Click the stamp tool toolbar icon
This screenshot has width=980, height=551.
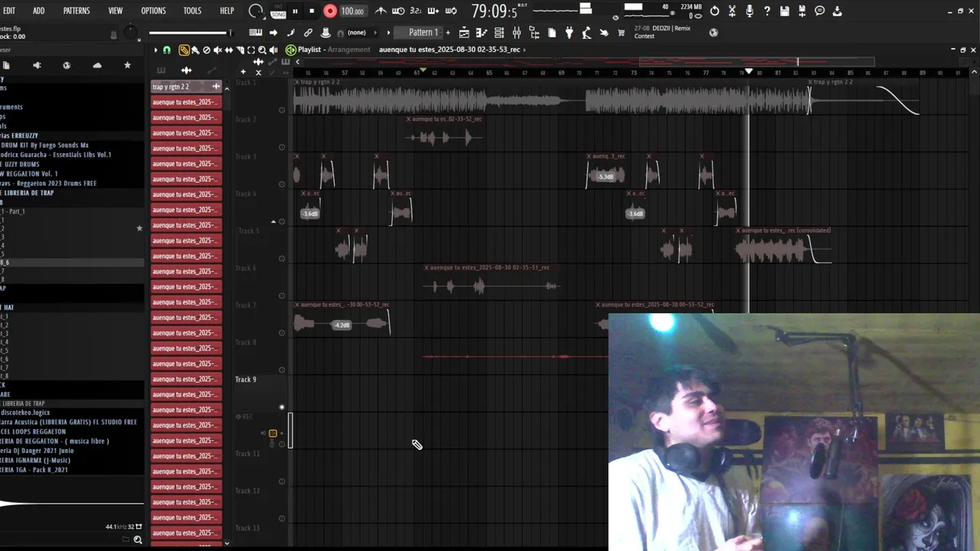click(x=325, y=32)
